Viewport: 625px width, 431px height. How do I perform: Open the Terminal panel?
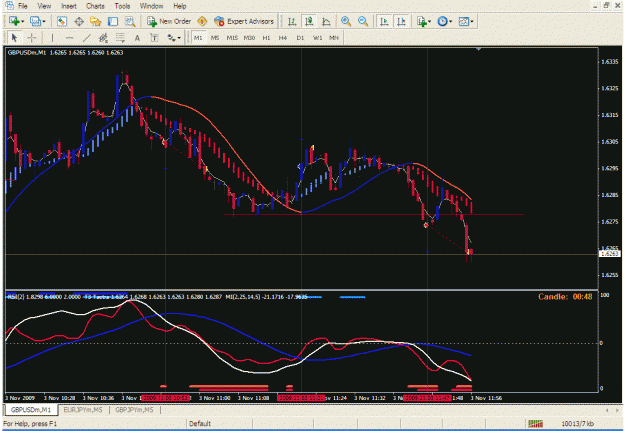(x=113, y=22)
